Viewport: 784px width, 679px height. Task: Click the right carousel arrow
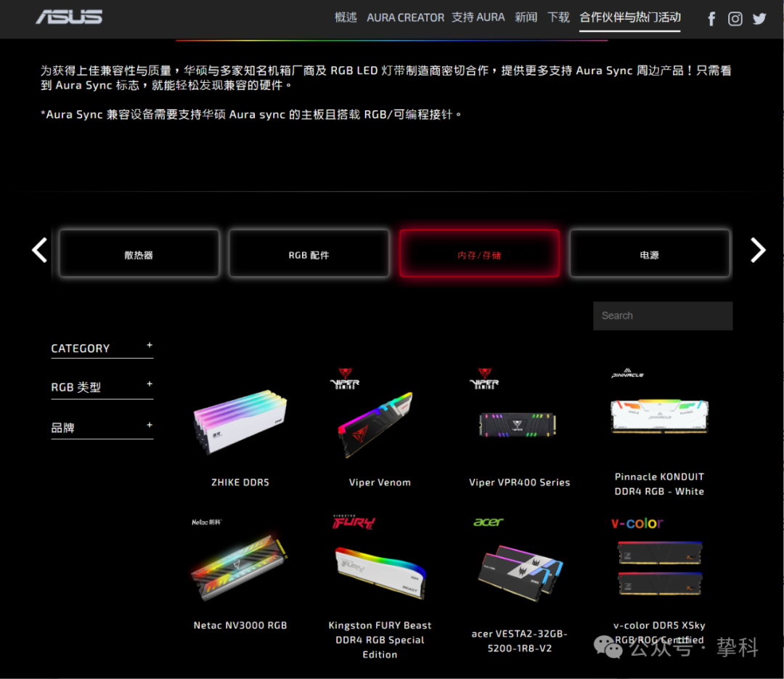coord(758,250)
